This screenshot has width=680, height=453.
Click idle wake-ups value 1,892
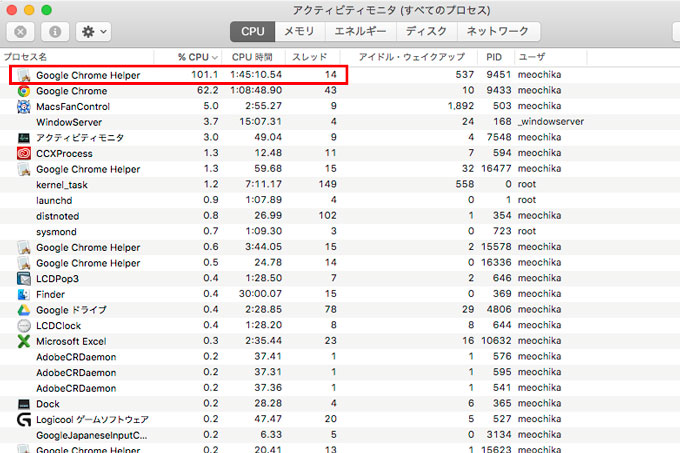click(461, 106)
